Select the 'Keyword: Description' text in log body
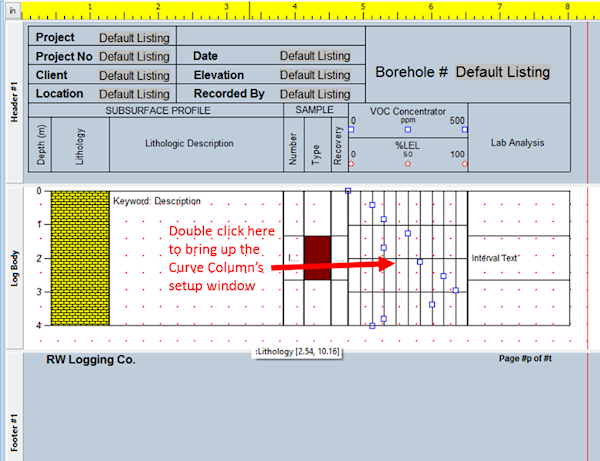 click(156, 201)
